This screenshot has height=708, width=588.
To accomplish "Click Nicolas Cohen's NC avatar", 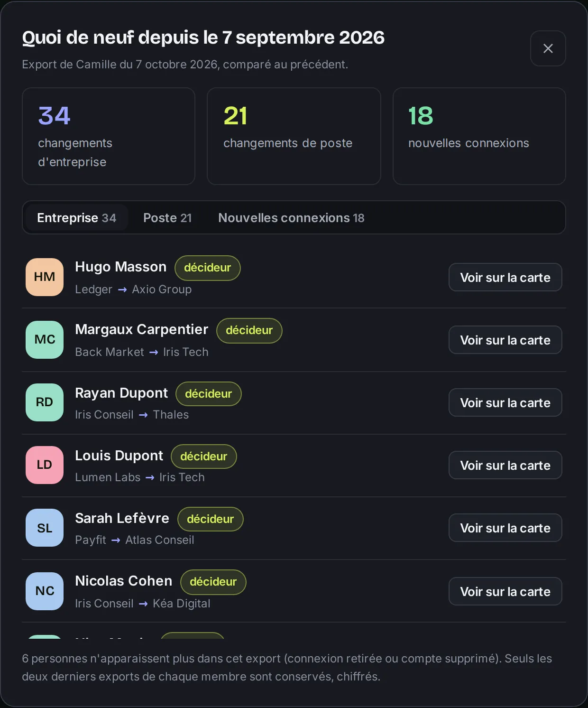I will coord(45,591).
